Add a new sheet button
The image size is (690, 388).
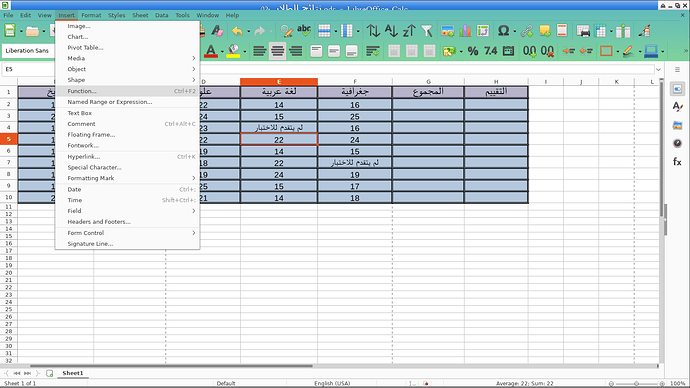pyautogui.click(x=50, y=373)
